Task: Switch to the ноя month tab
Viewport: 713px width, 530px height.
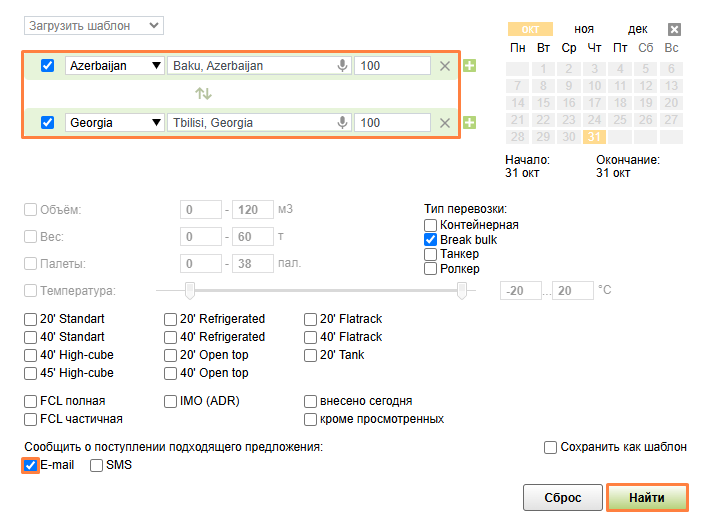Action: pos(583,30)
